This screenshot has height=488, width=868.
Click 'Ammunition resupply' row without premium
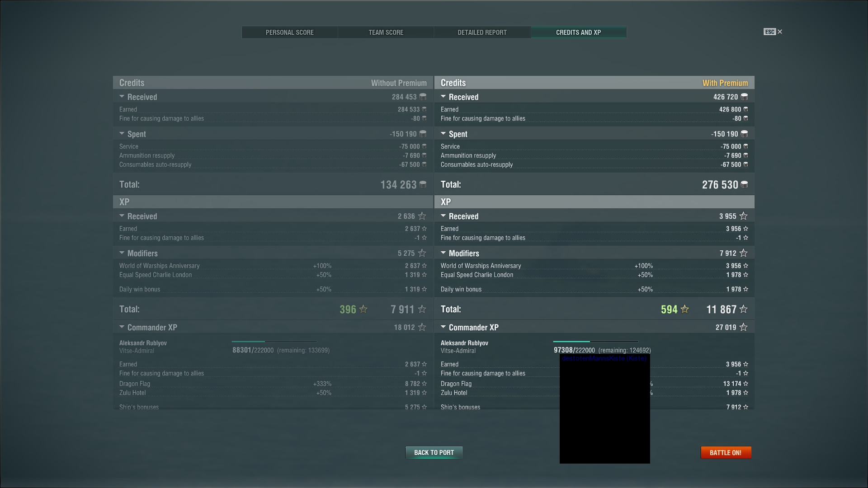click(x=273, y=155)
